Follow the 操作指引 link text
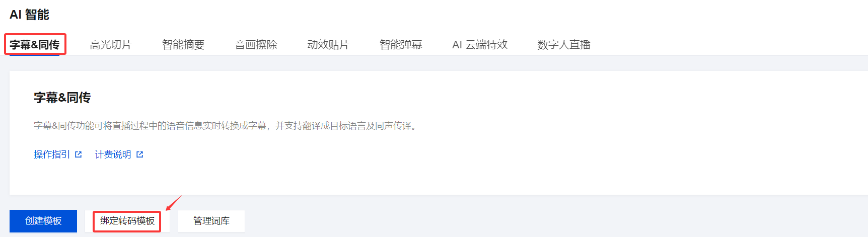Viewport: 868px width, 237px height. 52,154
